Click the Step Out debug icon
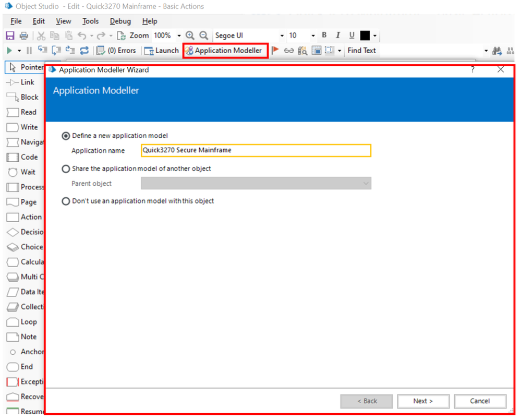 coord(70,50)
